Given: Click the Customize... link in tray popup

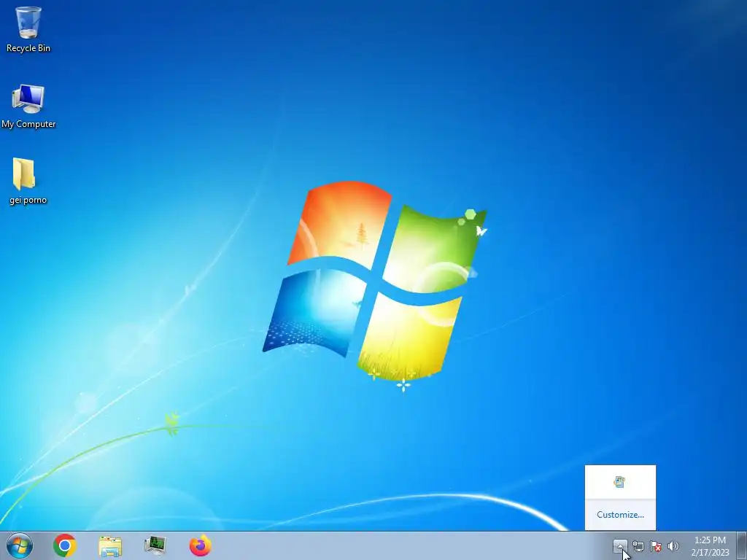Looking at the screenshot, I should point(620,515).
